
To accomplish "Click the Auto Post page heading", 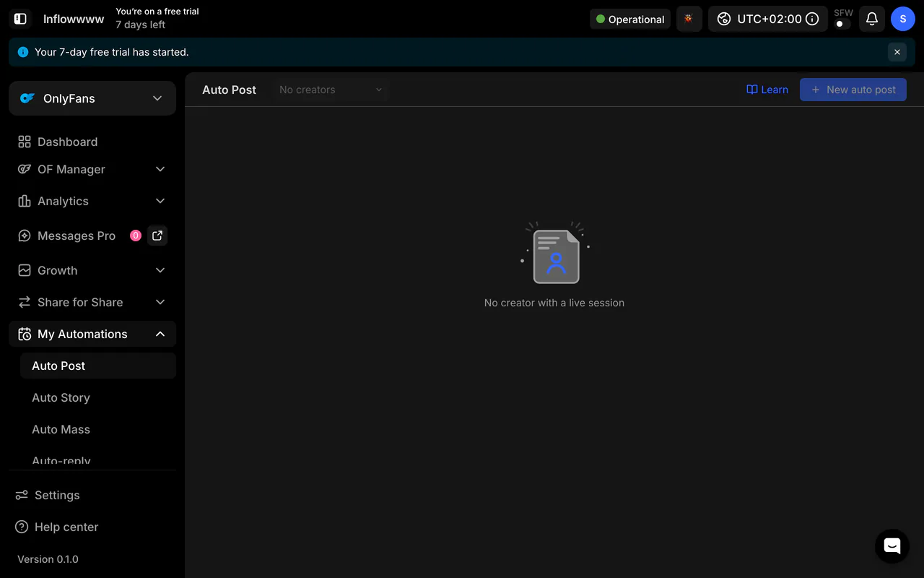I will (229, 90).
